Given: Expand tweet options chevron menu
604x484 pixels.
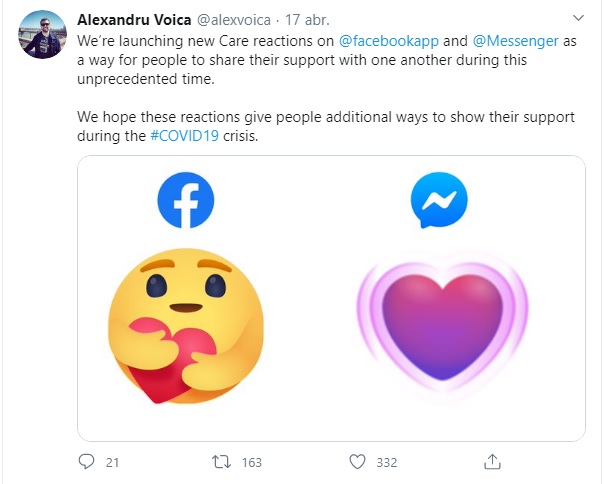Looking at the screenshot, I should tap(578, 20).
